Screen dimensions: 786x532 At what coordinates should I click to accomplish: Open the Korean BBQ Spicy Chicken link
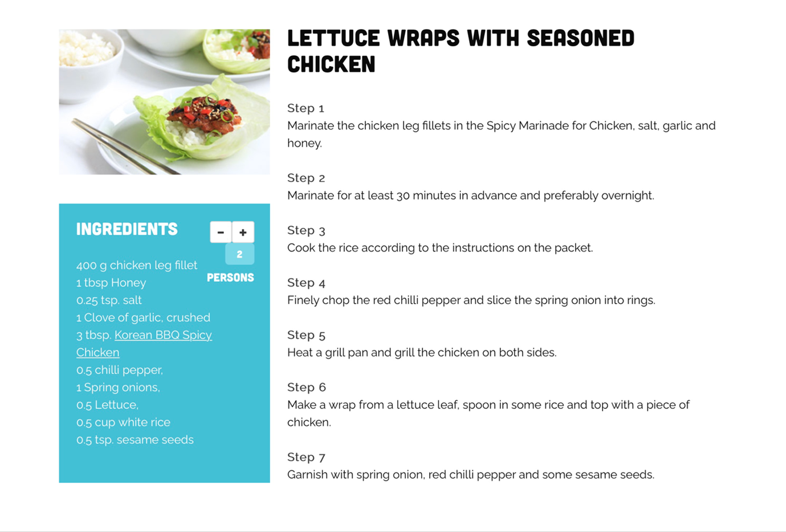[x=163, y=335]
